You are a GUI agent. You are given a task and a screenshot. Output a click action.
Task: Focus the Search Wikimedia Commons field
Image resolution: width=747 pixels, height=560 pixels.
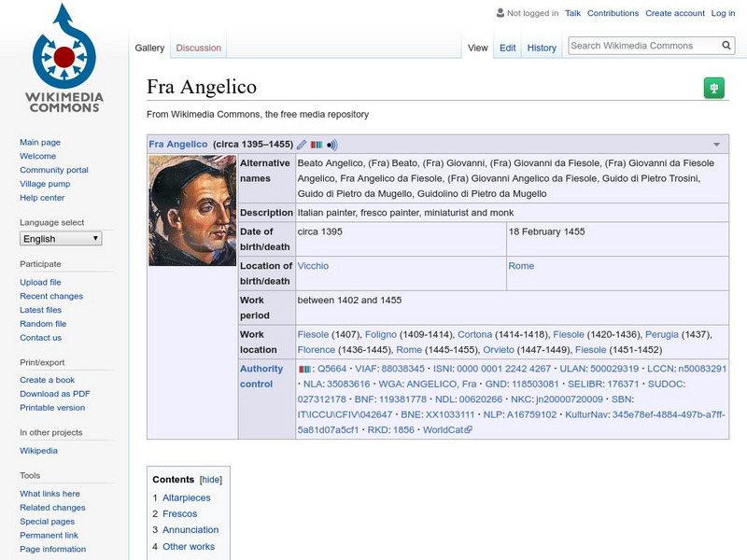pos(644,46)
